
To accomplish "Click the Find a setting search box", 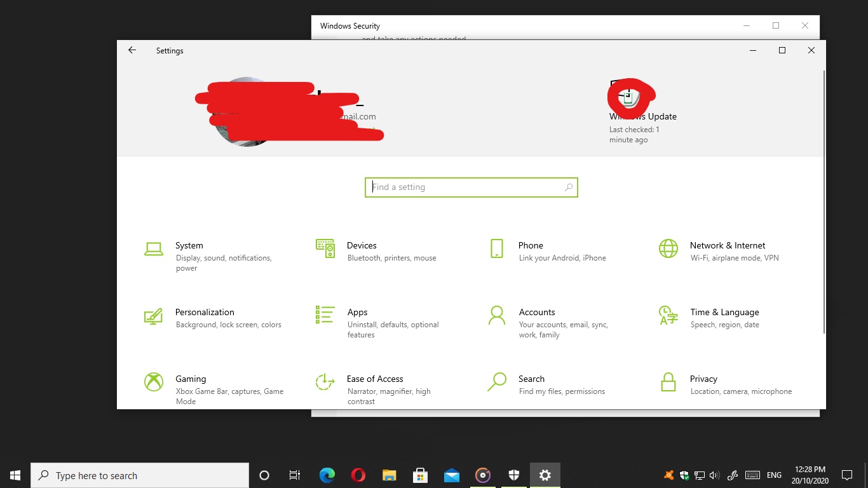I will (x=471, y=187).
